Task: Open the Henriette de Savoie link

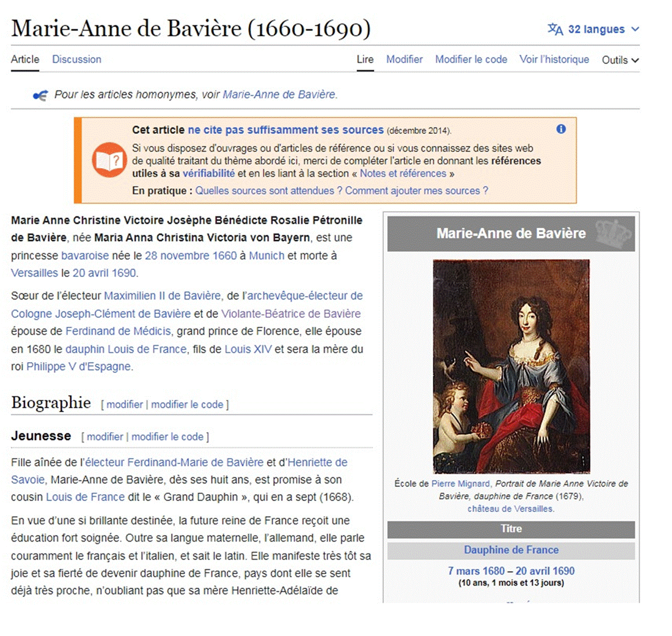Action: point(317,462)
